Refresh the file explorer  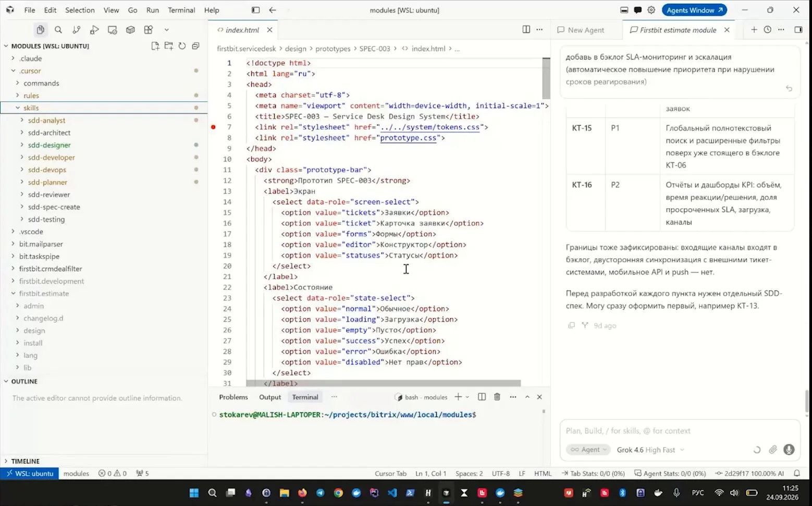click(x=182, y=46)
